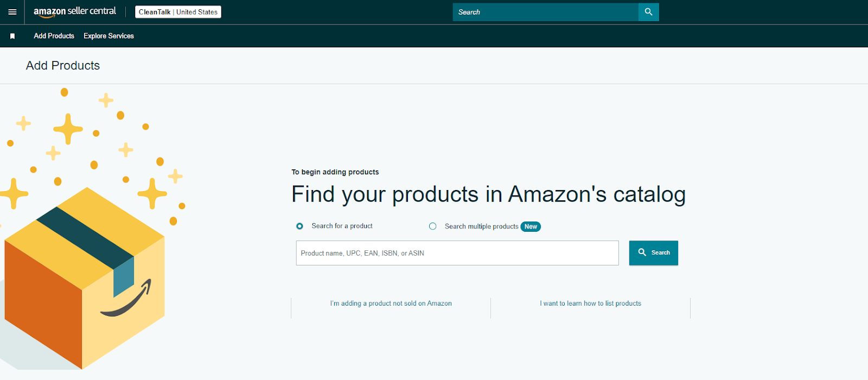Open the Explore Services menu item
The width and height of the screenshot is (868, 380).
108,36
